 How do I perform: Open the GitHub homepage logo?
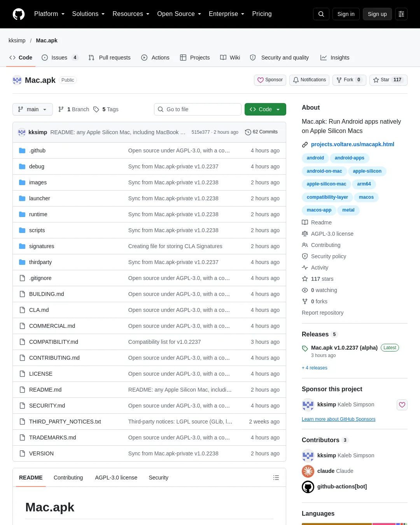(x=19, y=14)
